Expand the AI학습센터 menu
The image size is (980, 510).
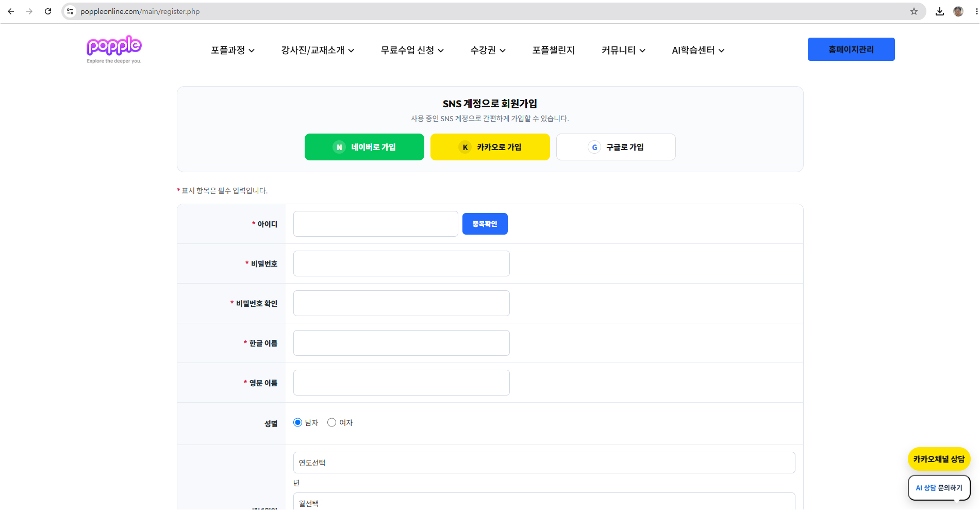point(698,50)
